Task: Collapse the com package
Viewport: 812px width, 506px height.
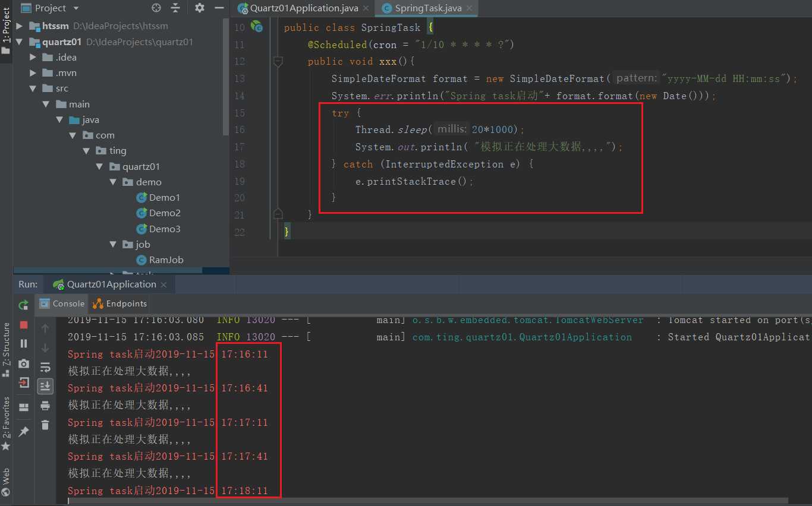Action: point(73,135)
